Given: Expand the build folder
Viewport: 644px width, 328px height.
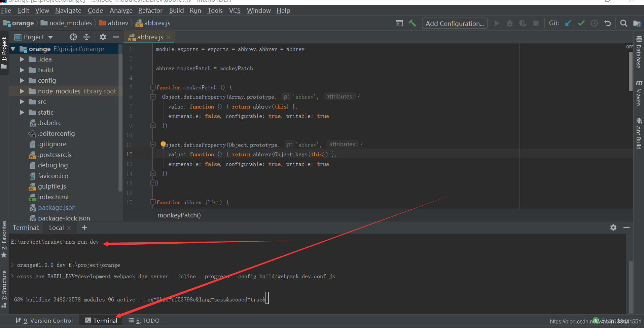Looking at the screenshot, I should click(22, 70).
